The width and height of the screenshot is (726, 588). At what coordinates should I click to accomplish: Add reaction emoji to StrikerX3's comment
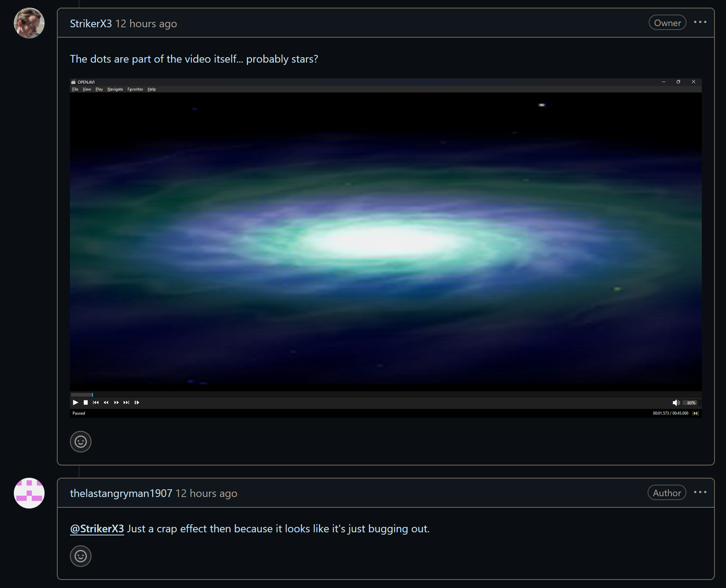[x=81, y=442]
